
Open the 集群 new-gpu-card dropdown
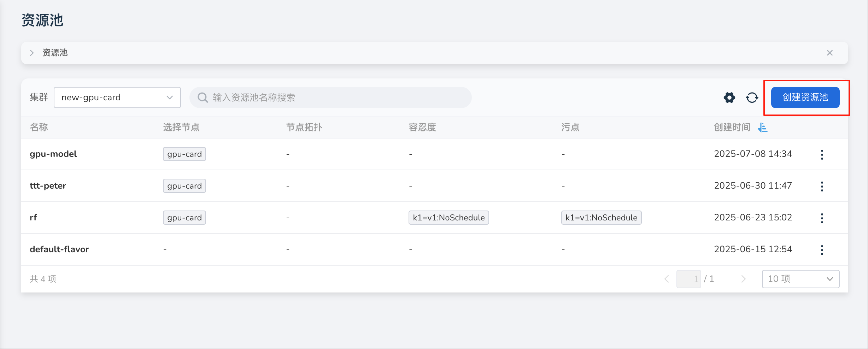click(x=117, y=97)
